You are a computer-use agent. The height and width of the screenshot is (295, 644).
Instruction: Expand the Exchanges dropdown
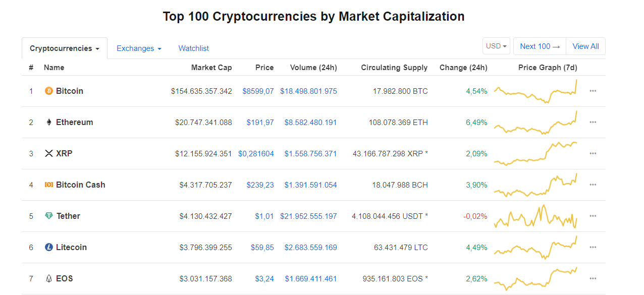click(139, 49)
